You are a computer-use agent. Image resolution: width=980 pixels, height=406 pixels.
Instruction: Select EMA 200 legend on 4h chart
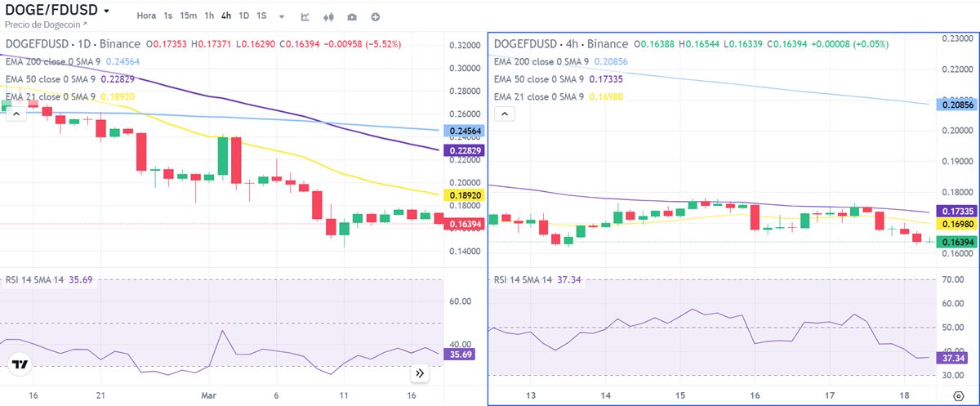tap(562, 61)
